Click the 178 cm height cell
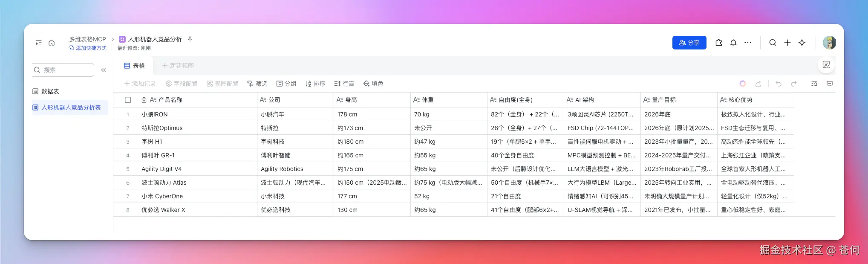 click(372, 114)
